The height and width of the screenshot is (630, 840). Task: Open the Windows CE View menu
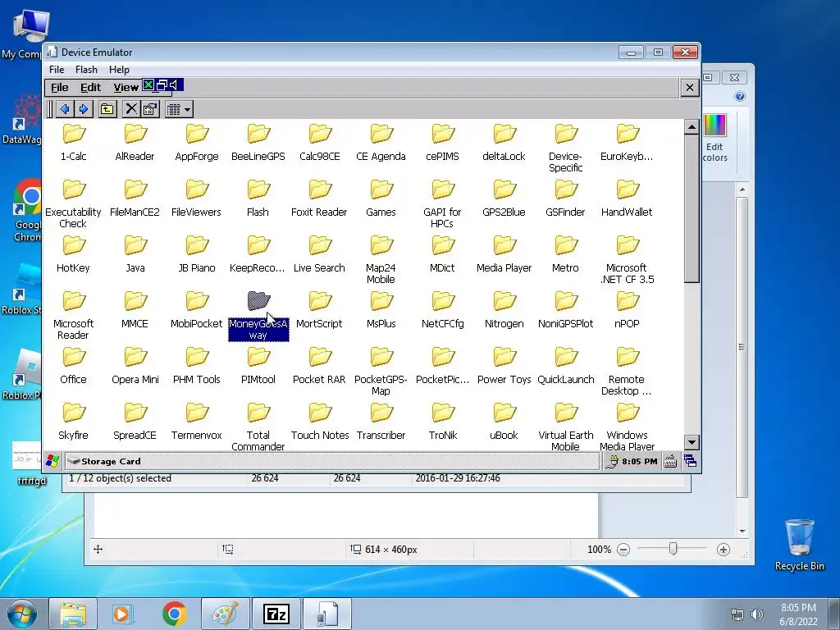tap(126, 87)
